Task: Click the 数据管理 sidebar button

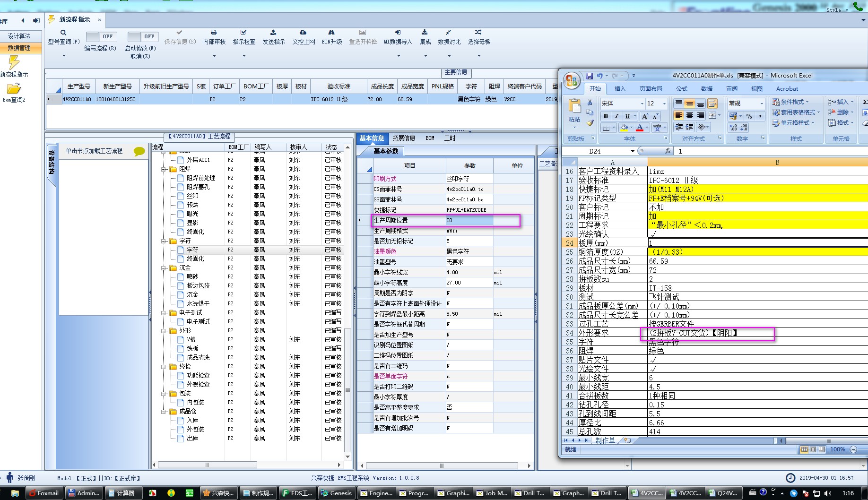Action: 19,48
